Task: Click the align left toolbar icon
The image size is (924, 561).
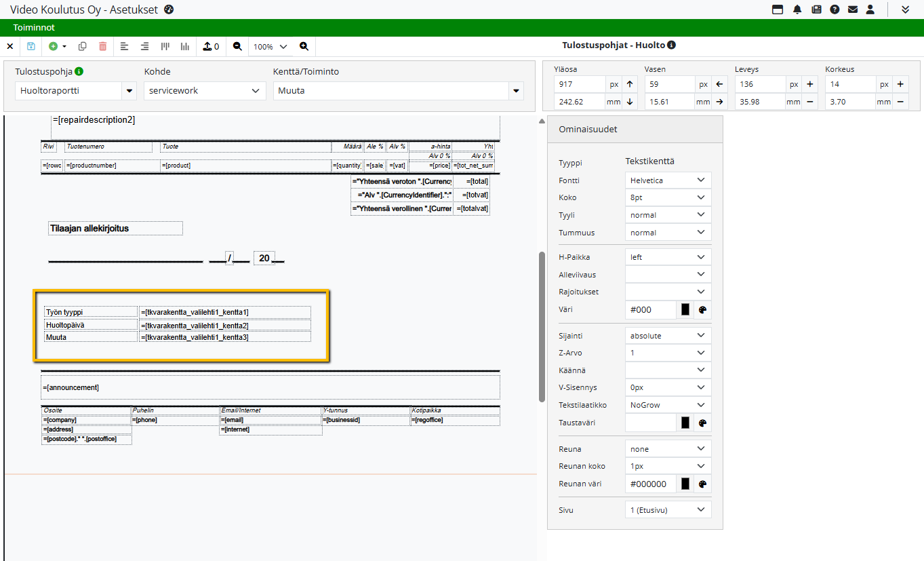Action: [124, 46]
